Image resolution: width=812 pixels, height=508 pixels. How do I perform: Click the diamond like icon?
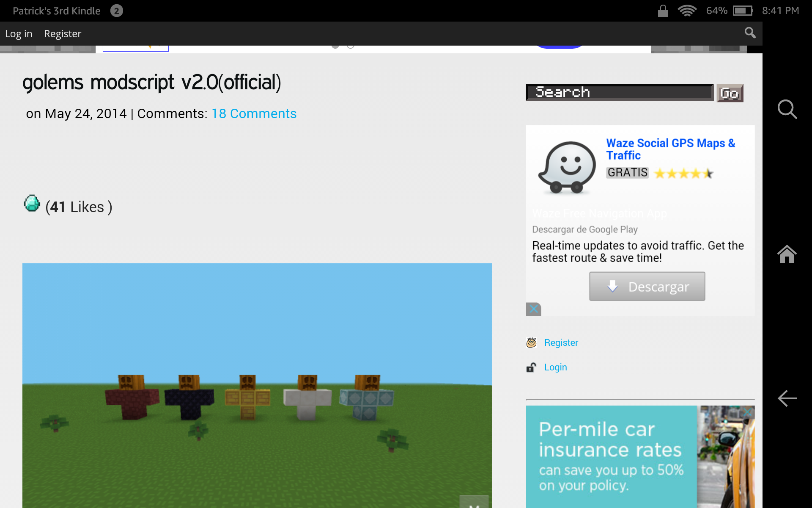click(32, 204)
